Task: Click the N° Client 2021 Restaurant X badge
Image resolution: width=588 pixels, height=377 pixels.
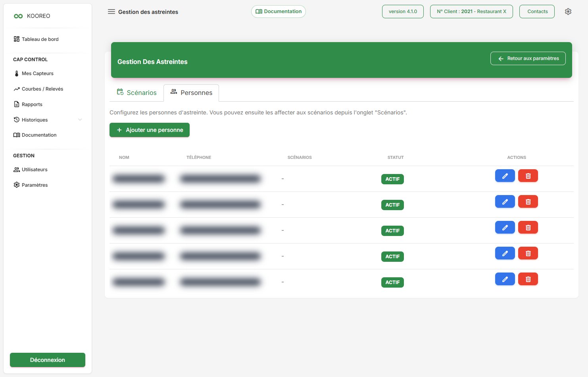Action: tap(471, 12)
